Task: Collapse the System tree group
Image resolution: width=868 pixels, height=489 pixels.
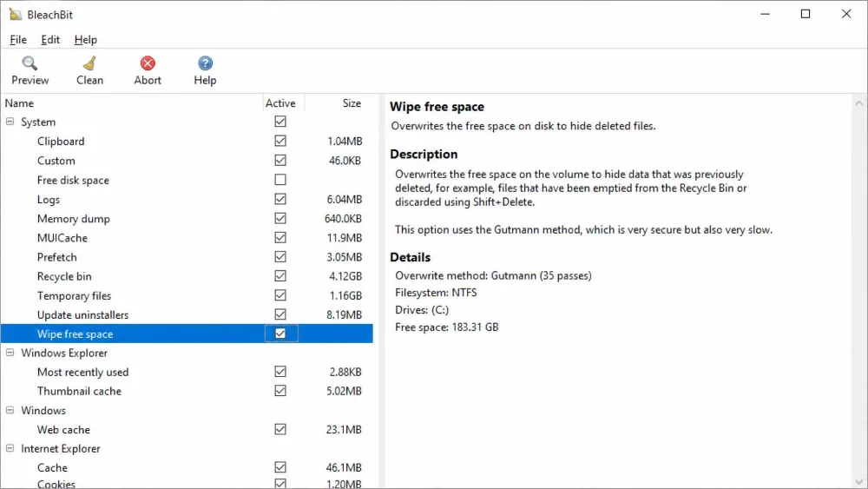Action: click(x=10, y=122)
